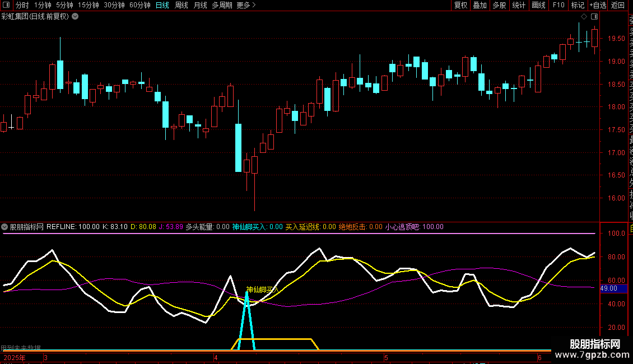
Task: Click the yellow 神仙脚买入 signal label on indicator
Action: 262,290
